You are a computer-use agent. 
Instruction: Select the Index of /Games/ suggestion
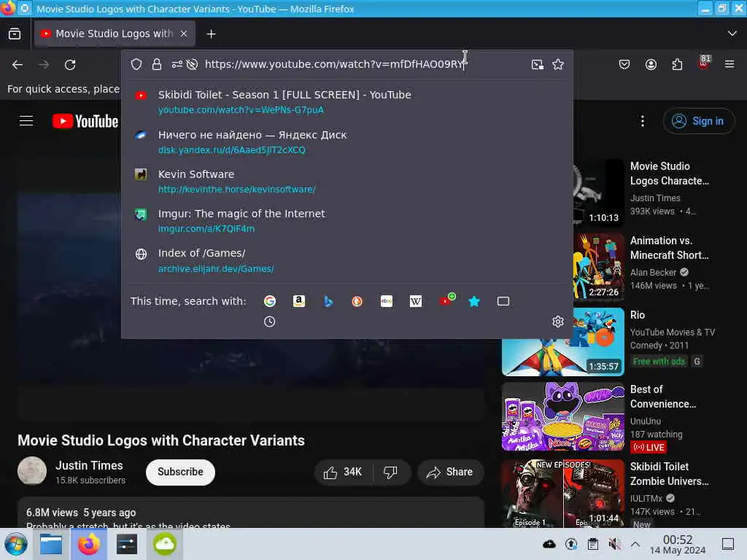click(x=347, y=260)
